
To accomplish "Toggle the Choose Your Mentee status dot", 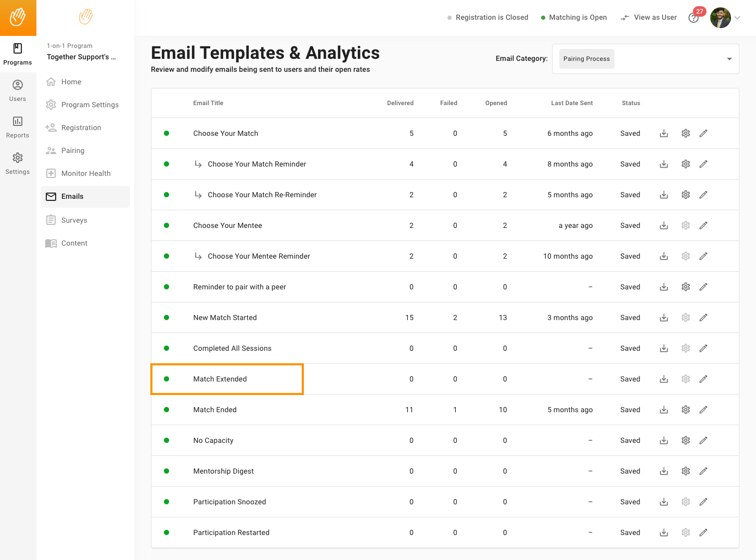I will coord(166,225).
